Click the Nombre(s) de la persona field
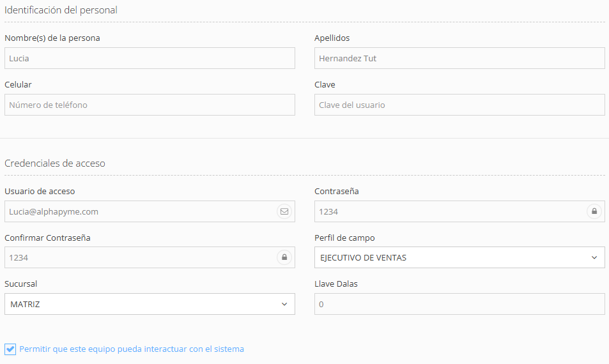Image resolution: width=609 pixels, height=364 pixels. tap(150, 58)
